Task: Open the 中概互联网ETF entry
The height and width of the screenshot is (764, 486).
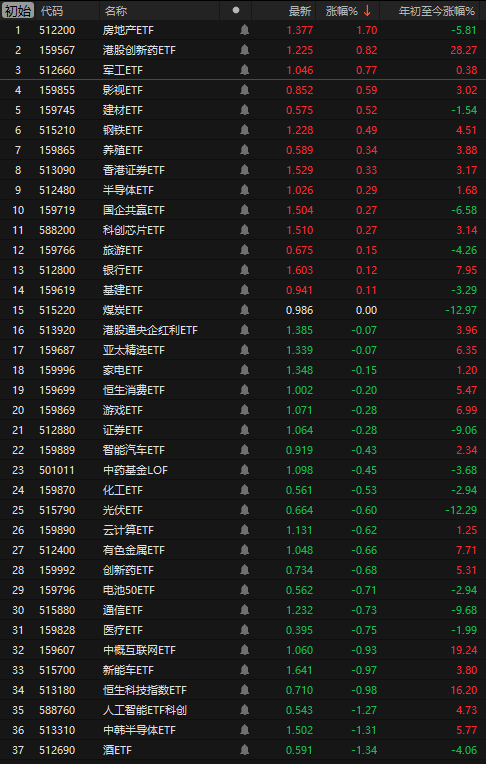Action: (x=243, y=650)
